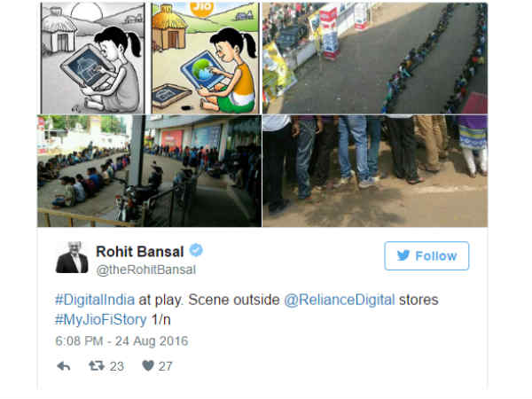Open the photo of legs standing in line
The image size is (532, 399).
coord(375,171)
